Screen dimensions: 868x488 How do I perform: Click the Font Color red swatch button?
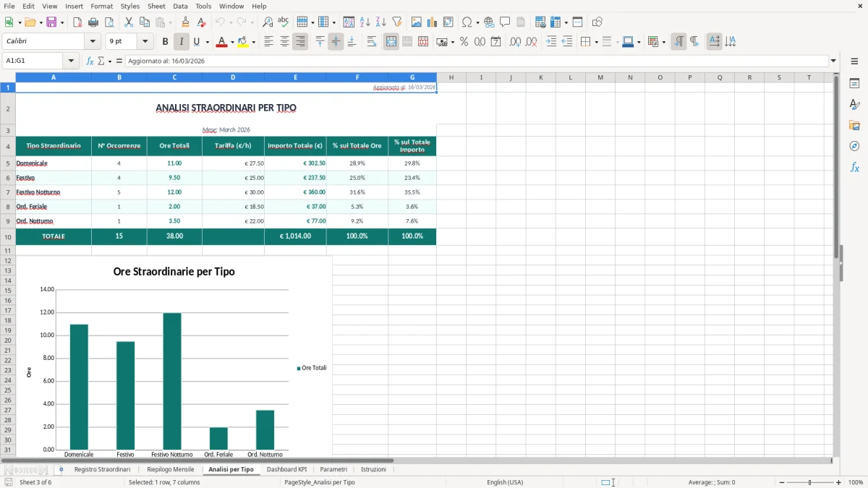point(221,42)
